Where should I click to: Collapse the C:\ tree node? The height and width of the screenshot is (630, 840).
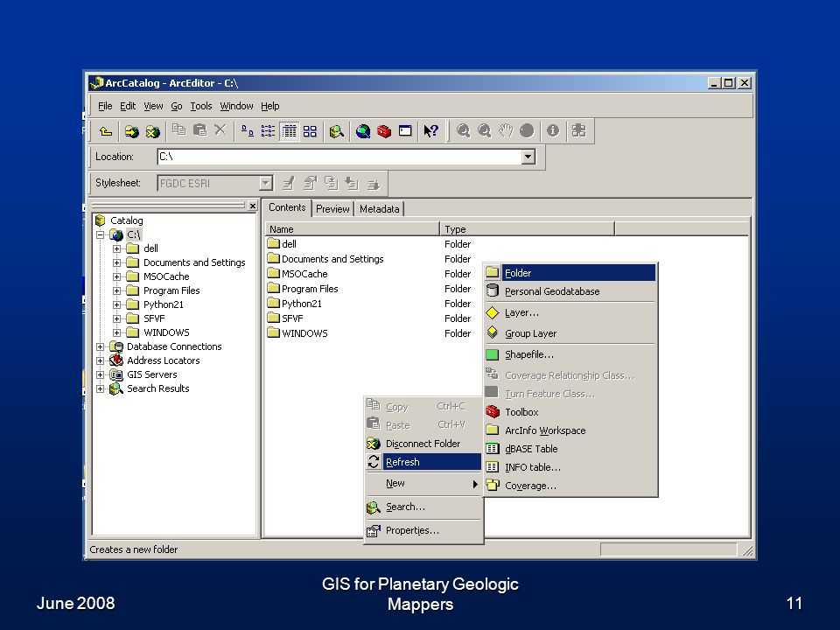tap(100, 234)
